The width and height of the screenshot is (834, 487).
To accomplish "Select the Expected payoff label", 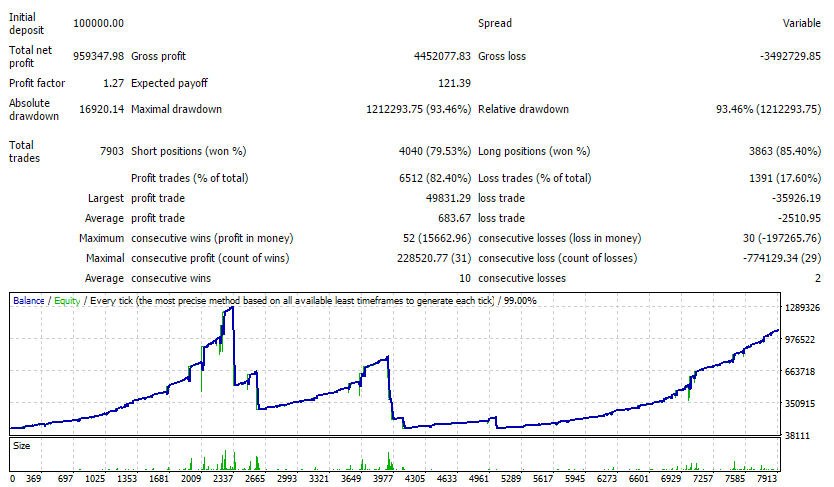I will (169, 83).
